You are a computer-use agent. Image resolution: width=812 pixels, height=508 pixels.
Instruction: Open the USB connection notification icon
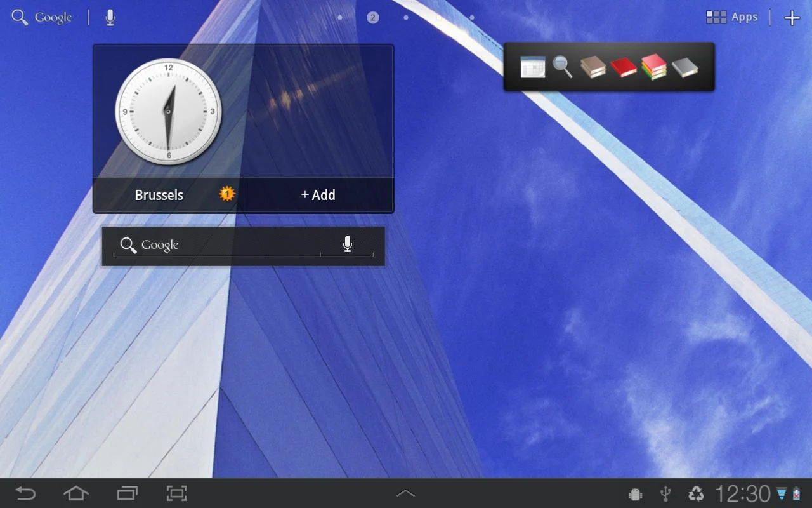[665, 493]
